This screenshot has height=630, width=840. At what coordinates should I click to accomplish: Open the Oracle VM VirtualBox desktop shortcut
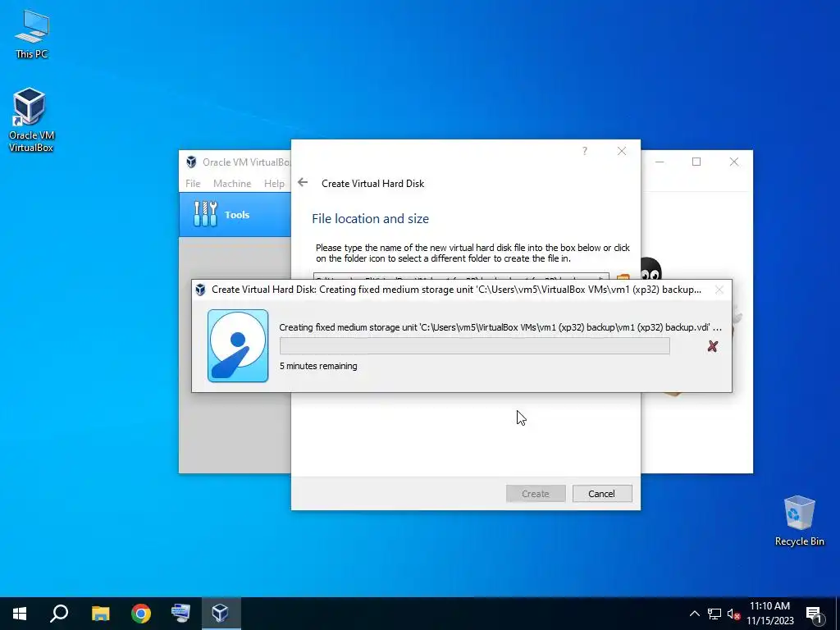(31, 120)
